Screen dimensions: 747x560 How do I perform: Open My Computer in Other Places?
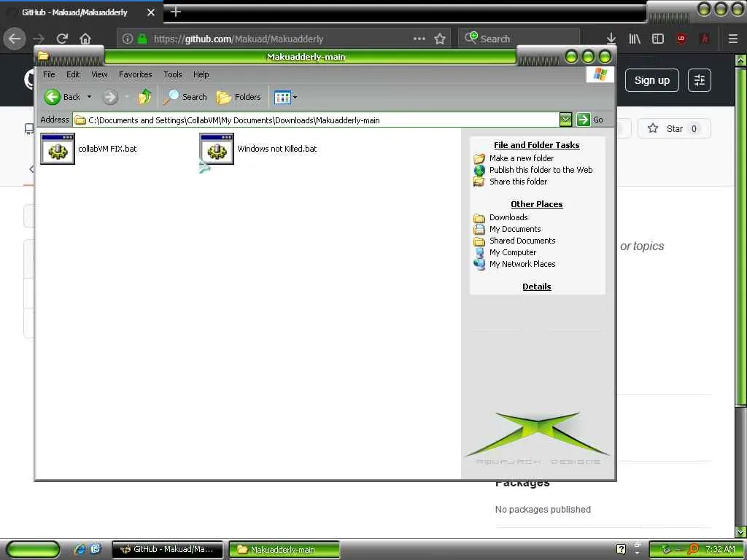pos(513,252)
